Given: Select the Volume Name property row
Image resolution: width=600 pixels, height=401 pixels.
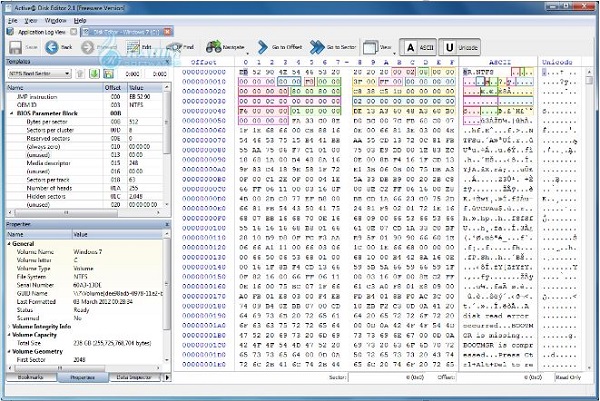Looking at the screenshot, I should coord(84,252).
